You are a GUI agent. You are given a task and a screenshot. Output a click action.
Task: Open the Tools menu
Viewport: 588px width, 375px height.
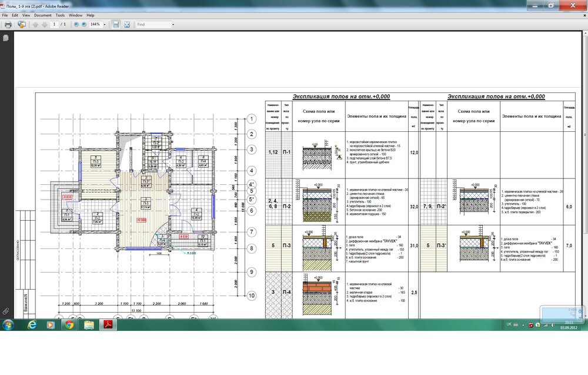[60, 15]
